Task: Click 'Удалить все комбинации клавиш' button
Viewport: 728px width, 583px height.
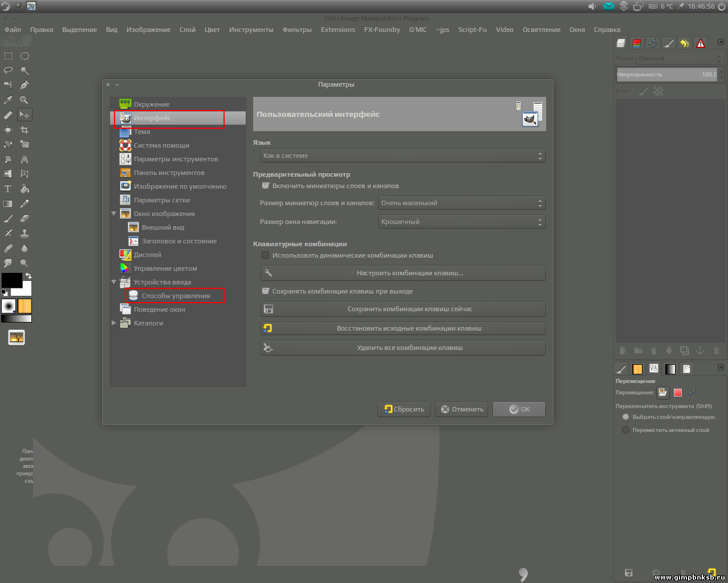Action: pos(403,348)
